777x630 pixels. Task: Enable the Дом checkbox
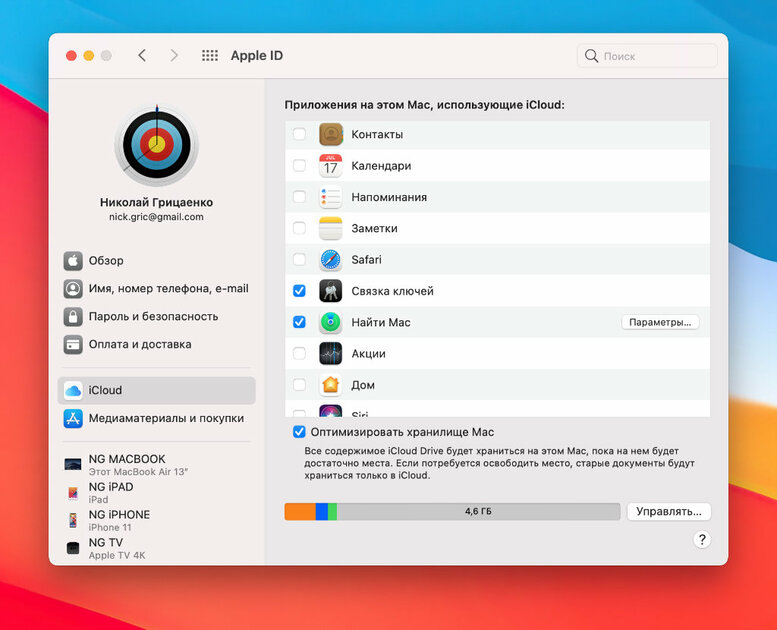click(x=299, y=385)
